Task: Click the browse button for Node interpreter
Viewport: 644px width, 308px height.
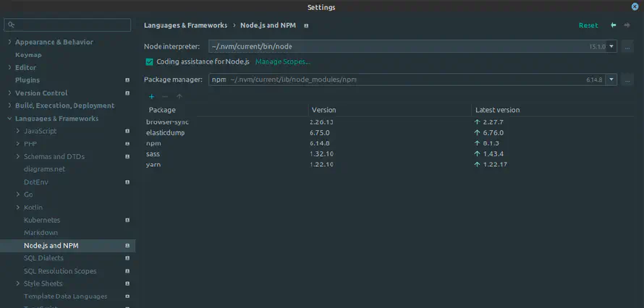Action: pyautogui.click(x=627, y=47)
